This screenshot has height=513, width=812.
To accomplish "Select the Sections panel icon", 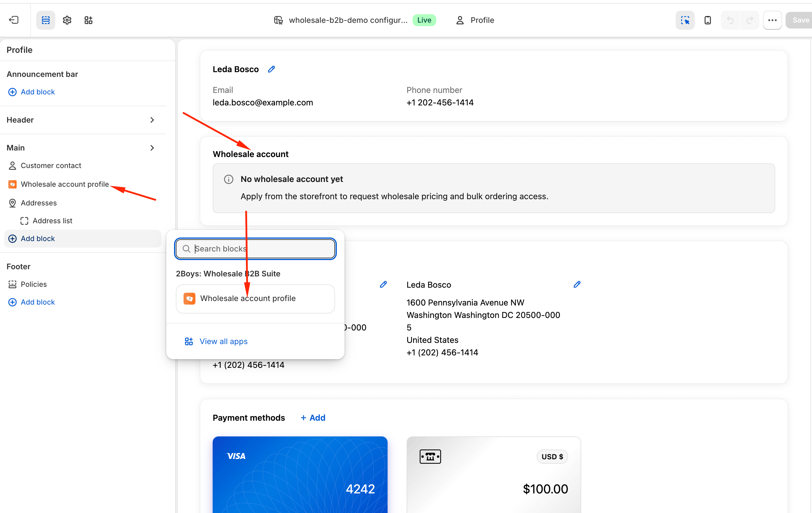I will tap(45, 20).
